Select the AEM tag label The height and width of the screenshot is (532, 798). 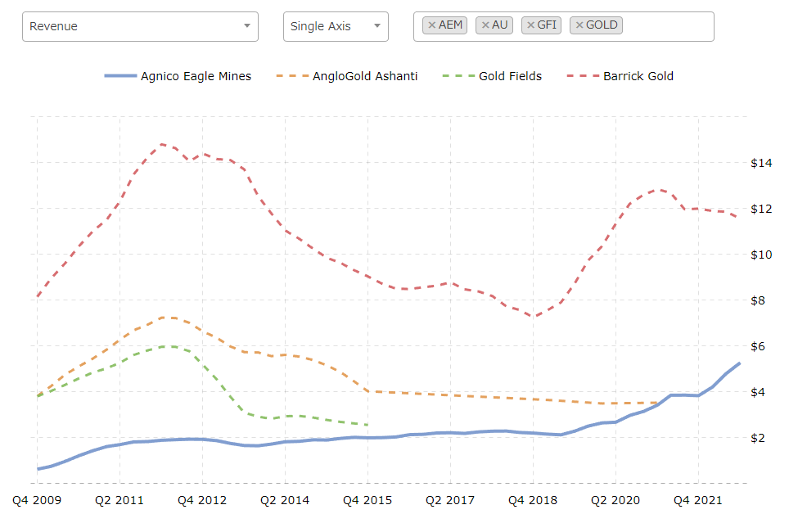pos(450,25)
